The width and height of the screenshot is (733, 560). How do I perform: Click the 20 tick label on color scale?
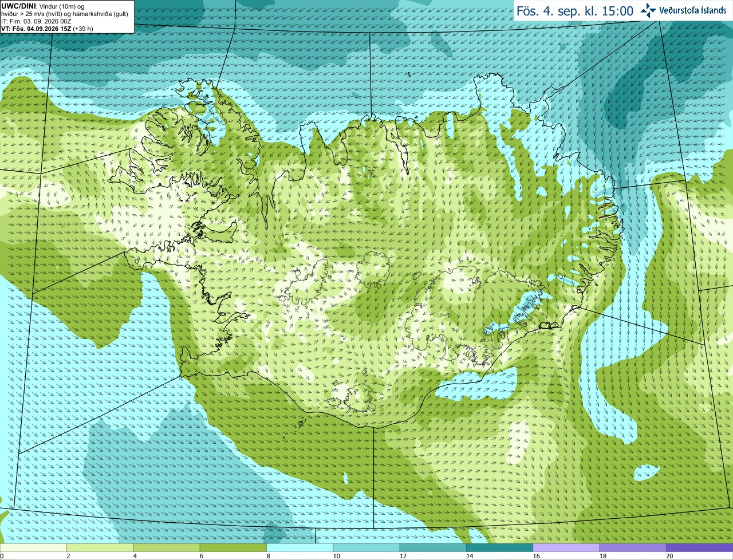click(x=669, y=556)
